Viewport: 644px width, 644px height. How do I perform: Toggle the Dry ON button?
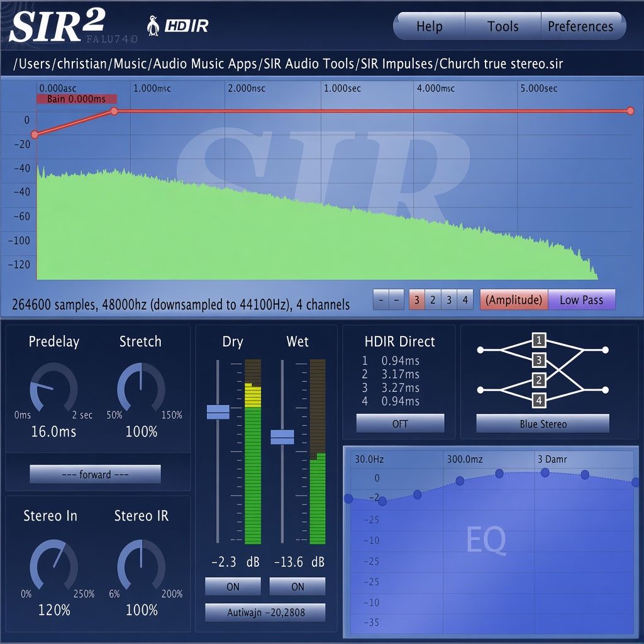[233, 587]
